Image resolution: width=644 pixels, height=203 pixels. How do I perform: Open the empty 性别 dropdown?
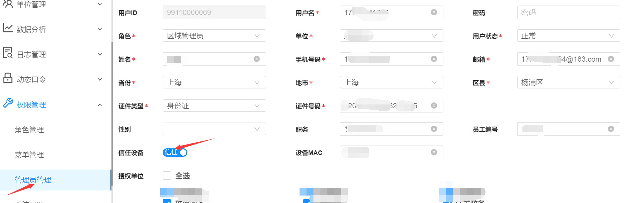click(x=214, y=129)
